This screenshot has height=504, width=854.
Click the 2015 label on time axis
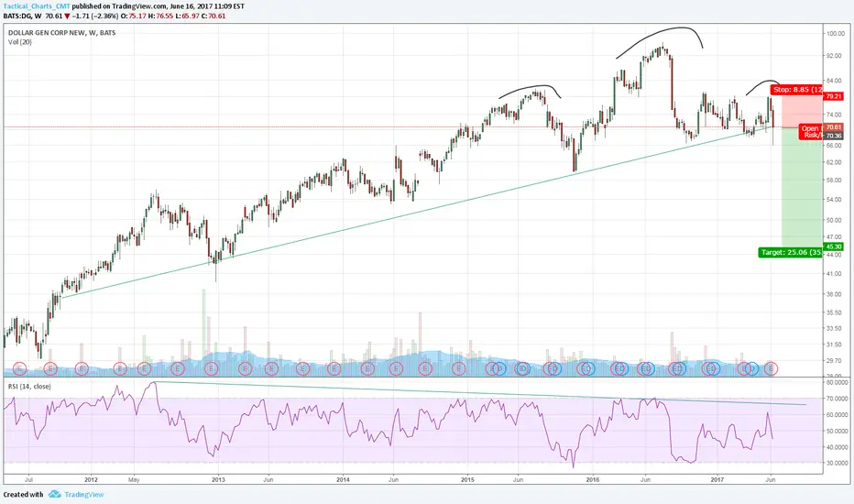pyautogui.click(x=467, y=480)
